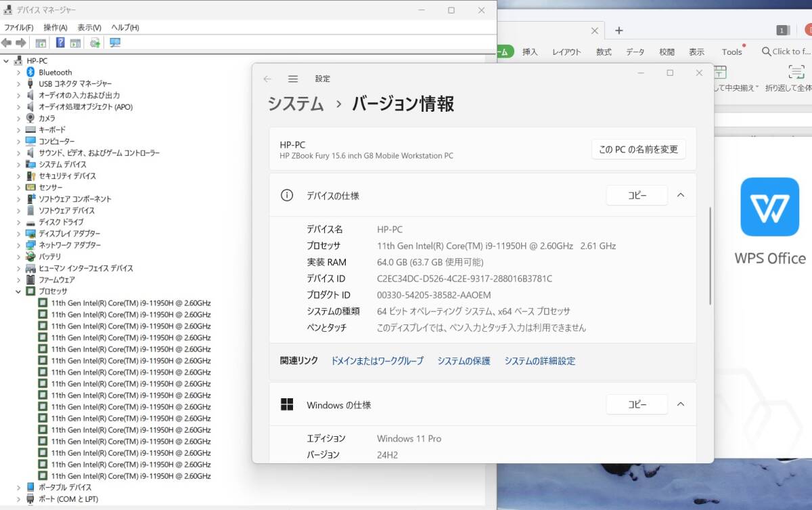Open システムの保護 link
Screen dimensions: 812x510
[464, 361]
